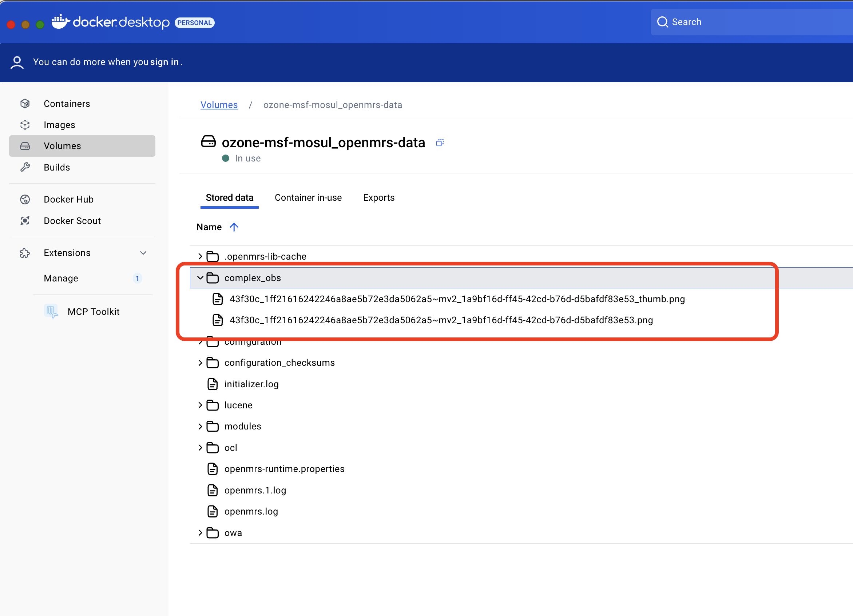Click the search magnifier icon
853x616 pixels.
[x=662, y=22]
